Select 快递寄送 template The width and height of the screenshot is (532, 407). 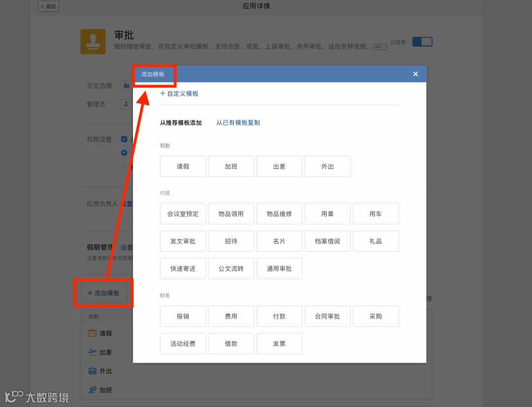(183, 269)
